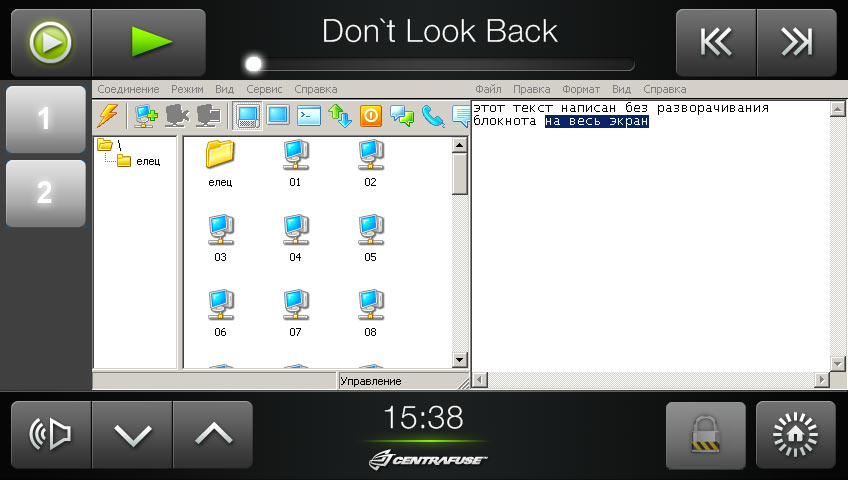Viewport: 848px width, 480px height.
Task: Click the file transfer arrows icon
Action: click(x=340, y=116)
